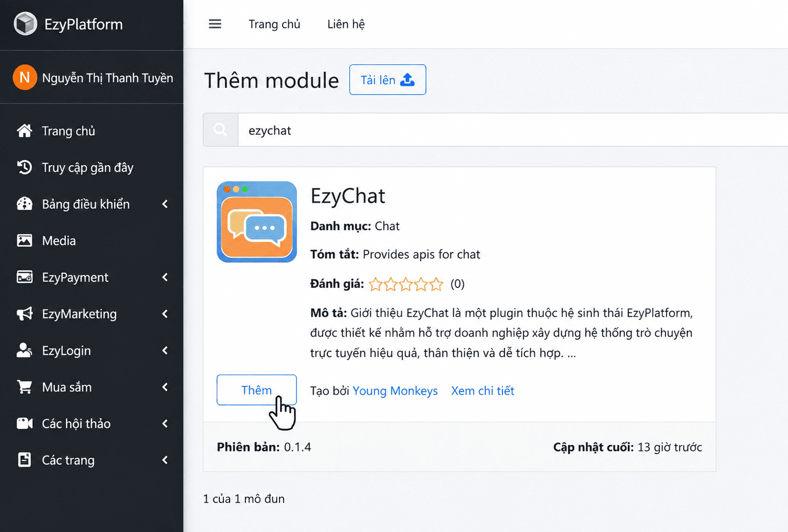
Task: Expand the Các hội thảo submenu chevron
Action: click(x=165, y=424)
